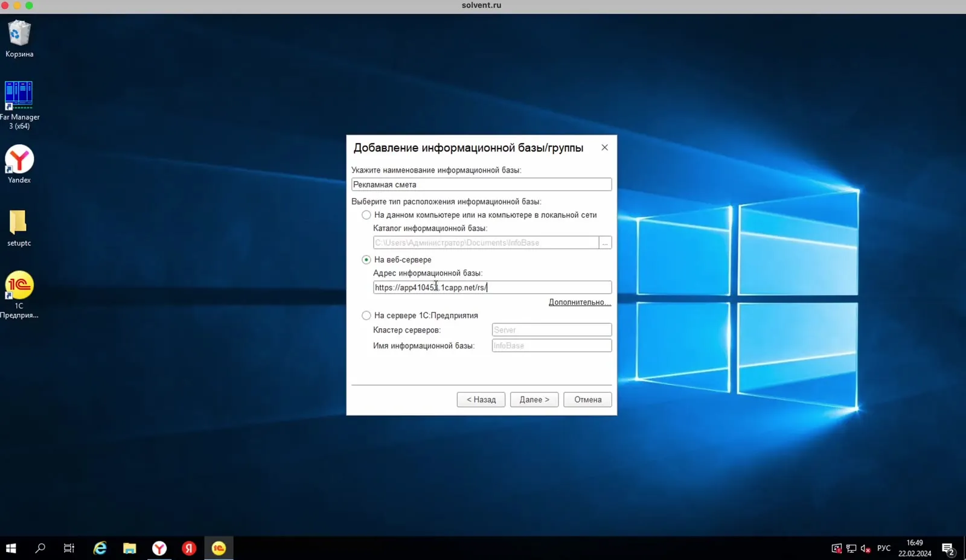This screenshot has height=560, width=966.
Task: Switch to the 1С app in taskbar
Action: 219,548
